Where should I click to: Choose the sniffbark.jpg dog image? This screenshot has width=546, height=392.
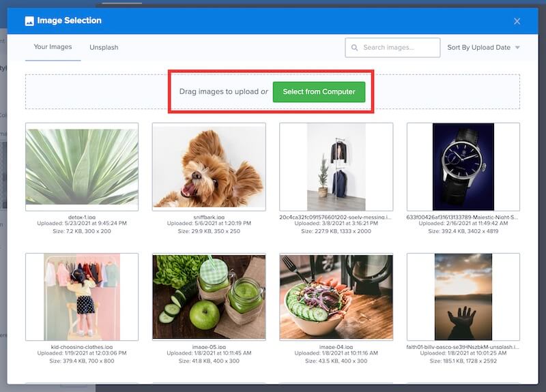coord(209,167)
